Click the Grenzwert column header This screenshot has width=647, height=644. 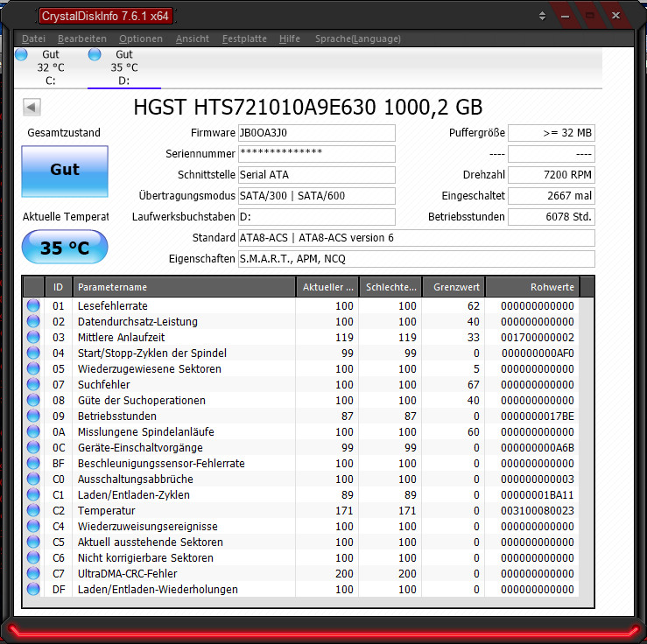[x=454, y=287]
